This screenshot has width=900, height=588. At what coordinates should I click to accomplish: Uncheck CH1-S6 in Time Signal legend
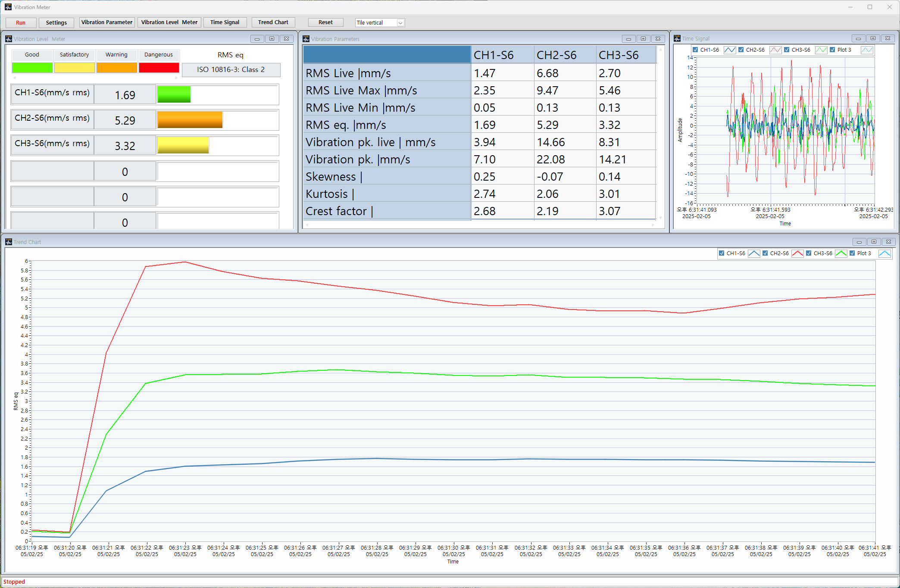click(x=695, y=50)
